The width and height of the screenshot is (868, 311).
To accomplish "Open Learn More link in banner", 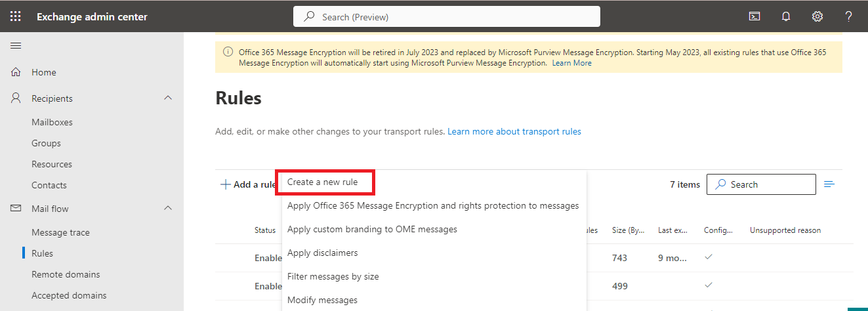I will [x=571, y=63].
